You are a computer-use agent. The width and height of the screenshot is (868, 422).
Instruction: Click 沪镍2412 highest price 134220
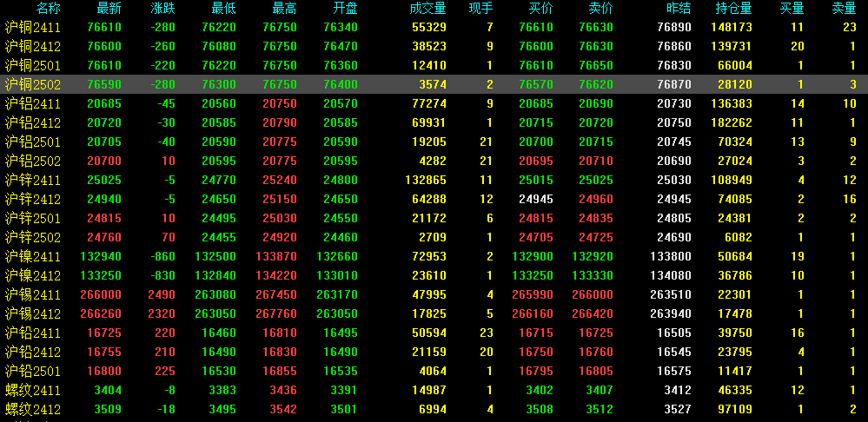tap(276, 275)
